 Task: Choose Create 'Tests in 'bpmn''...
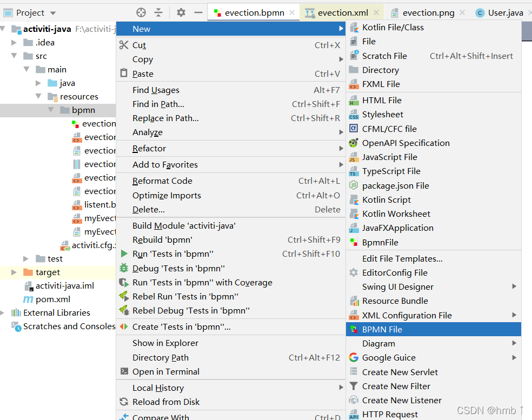231,326
